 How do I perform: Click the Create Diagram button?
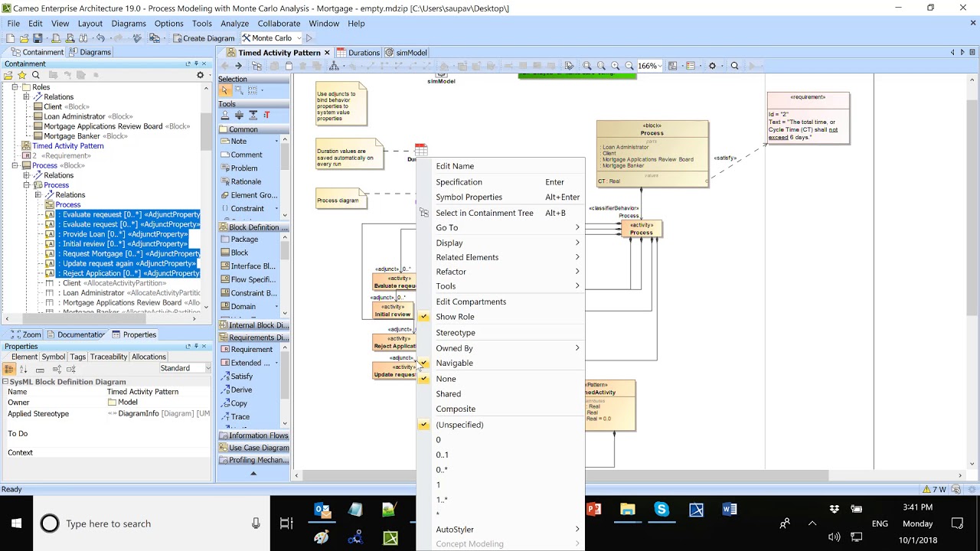click(x=204, y=38)
